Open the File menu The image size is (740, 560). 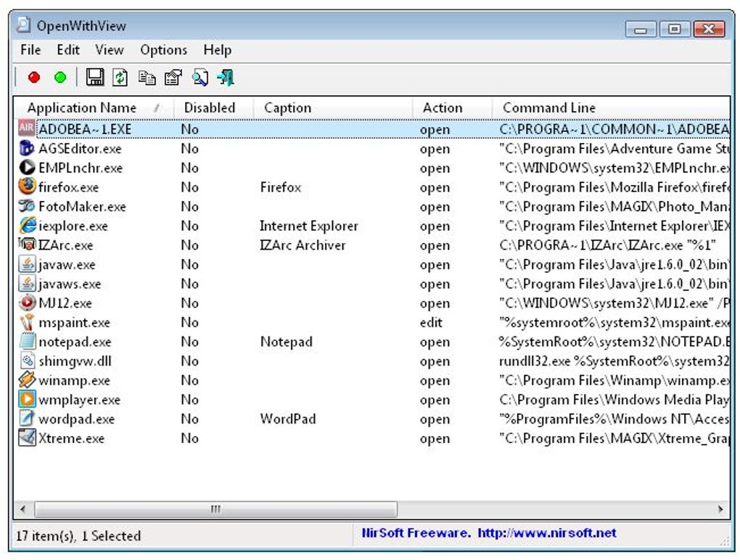click(x=30, y=50)
